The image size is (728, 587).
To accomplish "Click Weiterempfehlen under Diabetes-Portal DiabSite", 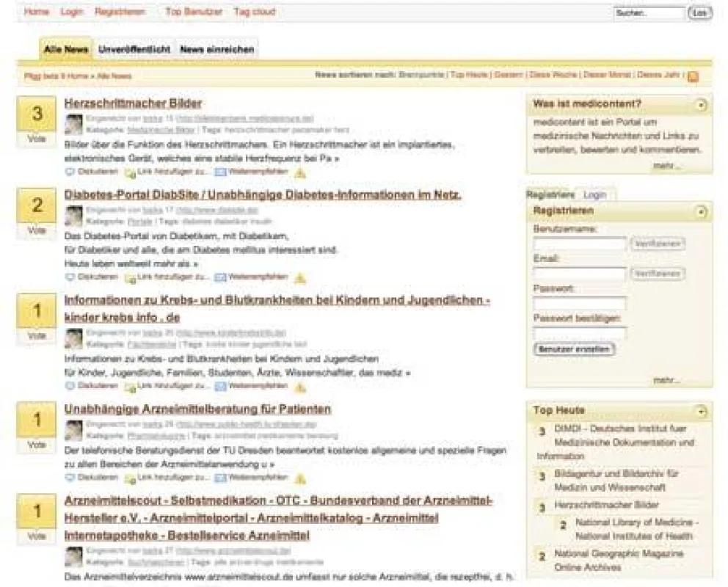I will point(251,277).
